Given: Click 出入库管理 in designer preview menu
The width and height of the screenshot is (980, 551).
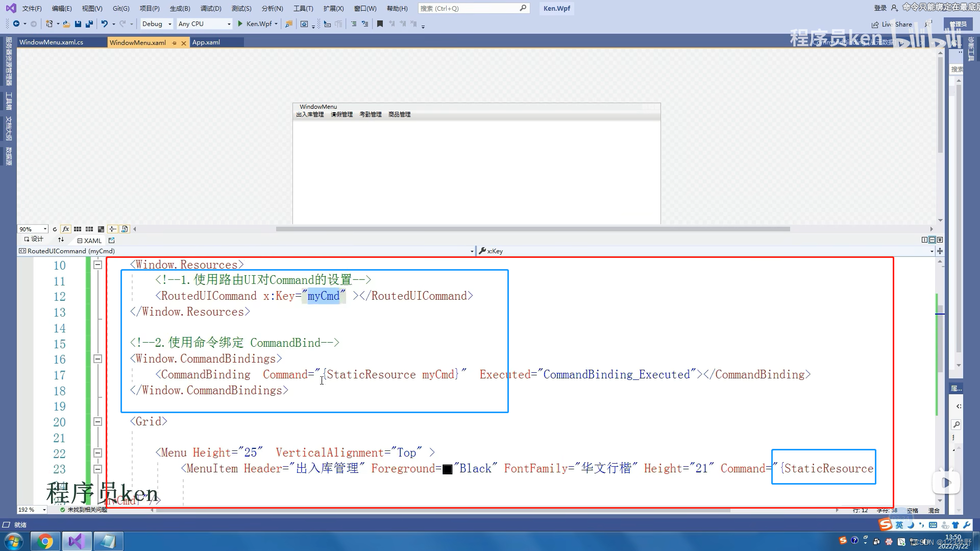Looking at the screenshot, I should [310, 114].
